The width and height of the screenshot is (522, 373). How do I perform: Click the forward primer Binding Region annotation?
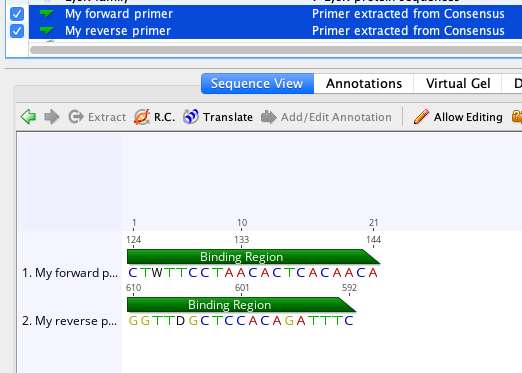click(x=253, y=257)
